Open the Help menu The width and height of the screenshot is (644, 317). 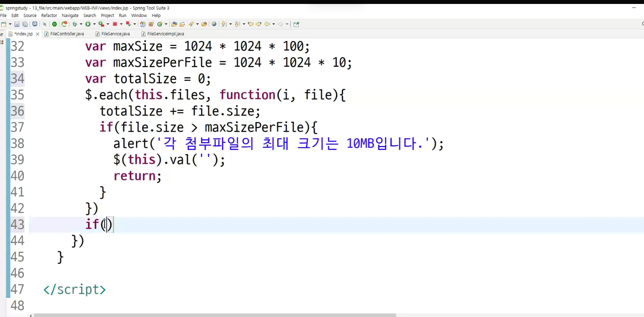coord(156,15)
